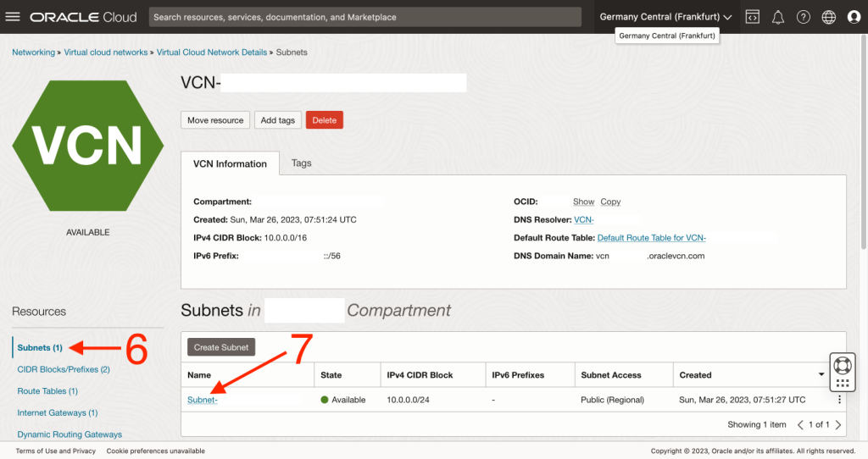Go to next page of subnets

pyautogui.click(x=838, y=424)
